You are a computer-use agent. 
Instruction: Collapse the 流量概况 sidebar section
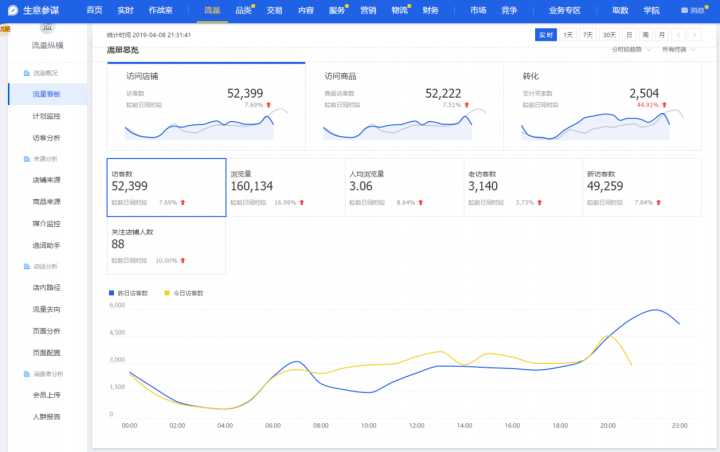(45, 73)
